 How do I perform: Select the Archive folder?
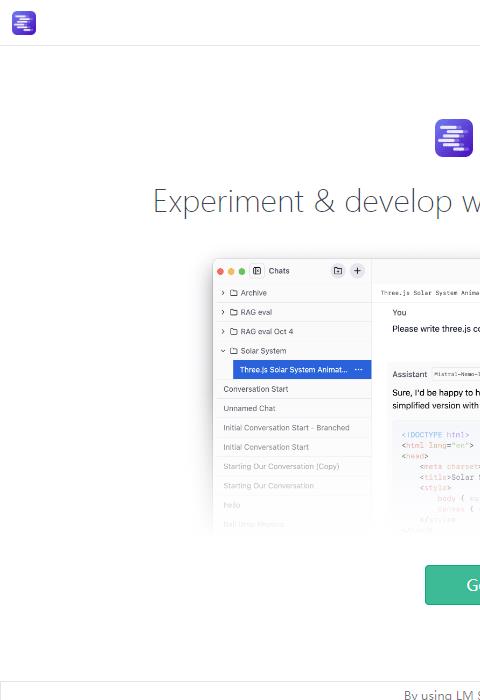tap(294, 293)
